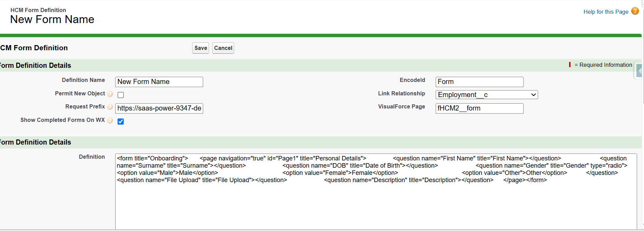Expand the collapsed sidebar tab at right edge
644x231 pixels.
pyautogui.click(x=639, y=71)
